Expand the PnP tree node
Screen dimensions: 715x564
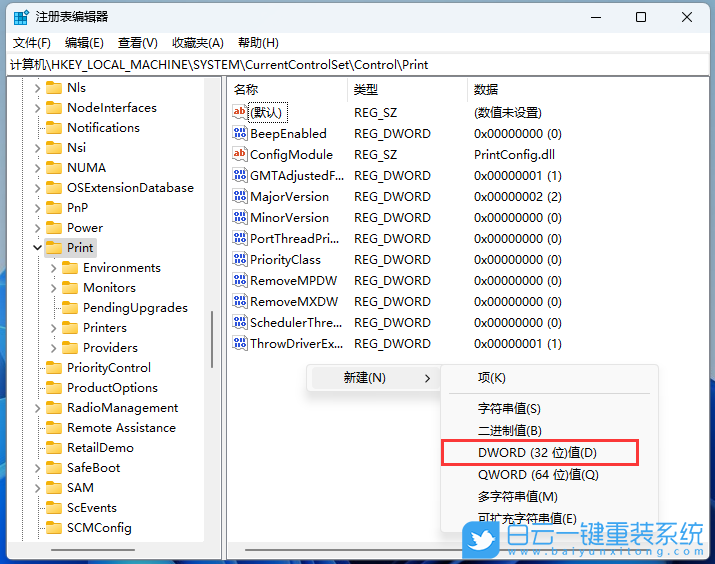point(37,208)
